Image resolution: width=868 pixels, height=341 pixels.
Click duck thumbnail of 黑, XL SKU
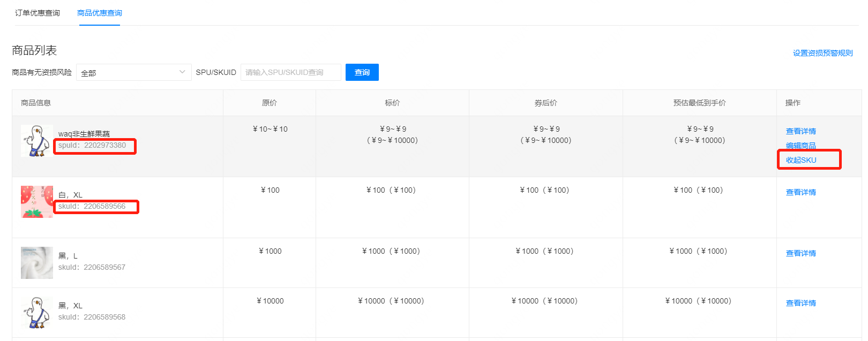click(x=37, y=313)
